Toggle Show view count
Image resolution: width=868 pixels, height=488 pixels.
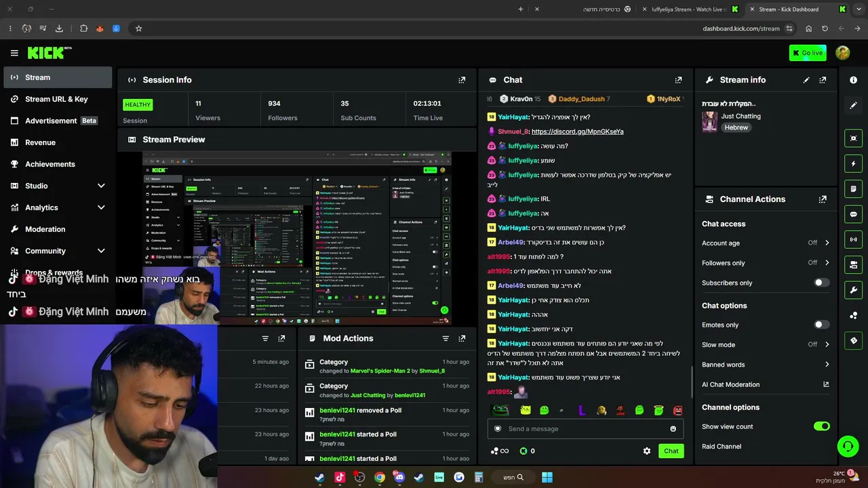821,426
